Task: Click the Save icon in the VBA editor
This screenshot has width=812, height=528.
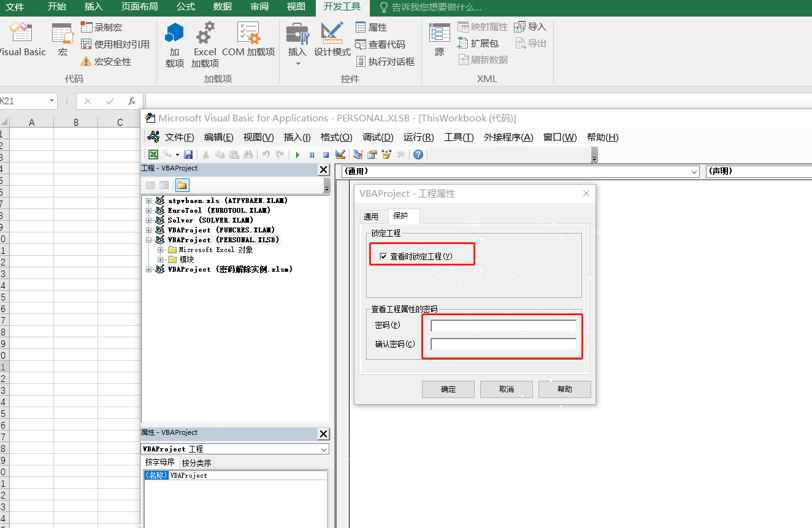Action: tap(189, 155)
